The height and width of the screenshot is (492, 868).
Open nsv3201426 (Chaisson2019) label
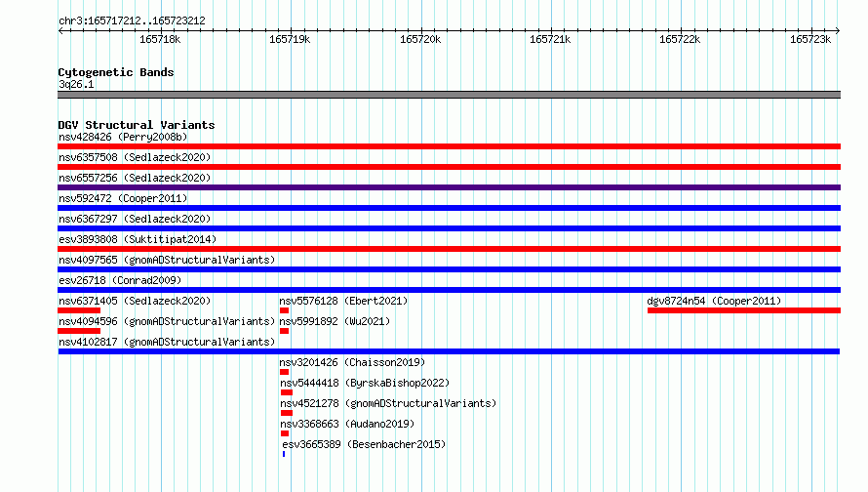coord(352,362)
